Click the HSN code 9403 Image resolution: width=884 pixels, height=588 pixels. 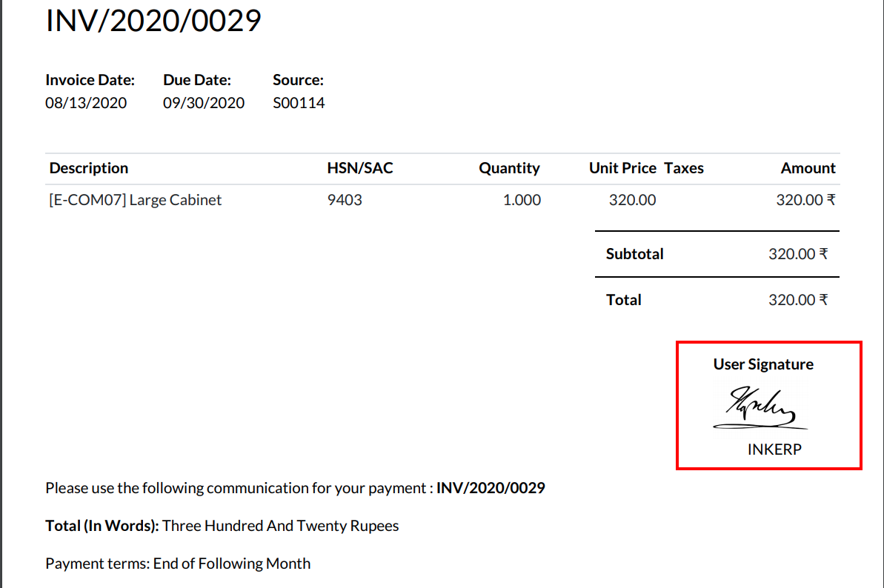click(345, 200)
